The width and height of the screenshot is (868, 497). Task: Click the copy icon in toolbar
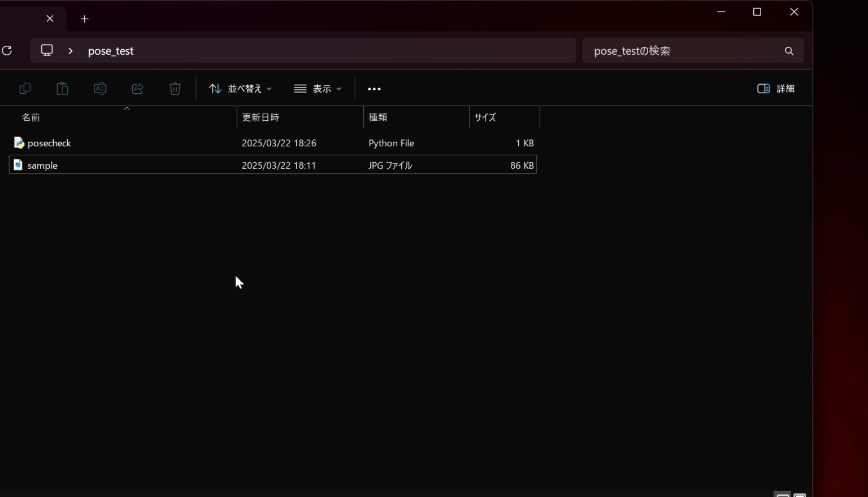[25, 89]
